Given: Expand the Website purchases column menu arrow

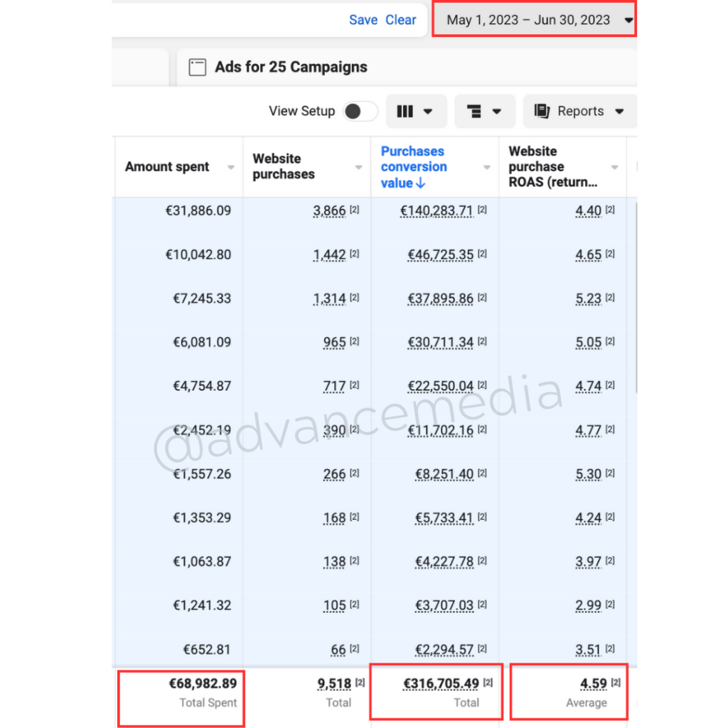Looking at the screenshot, I should (x=358, y=168).
